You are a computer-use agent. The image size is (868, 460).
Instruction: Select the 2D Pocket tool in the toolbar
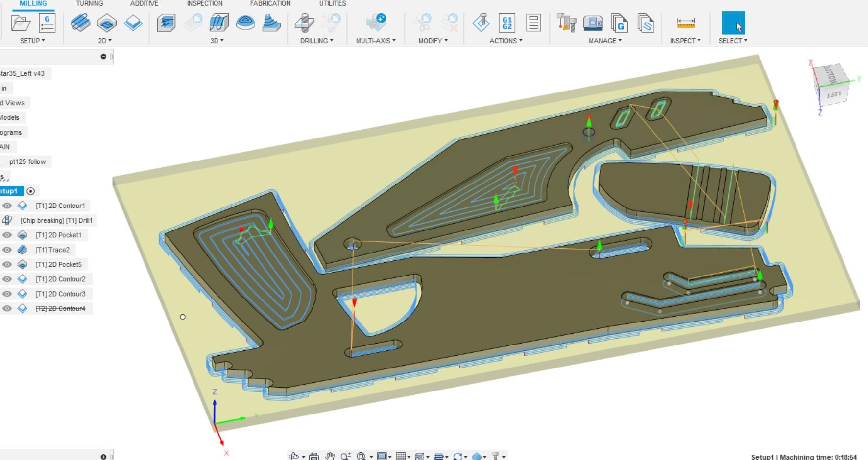(107, 23)
